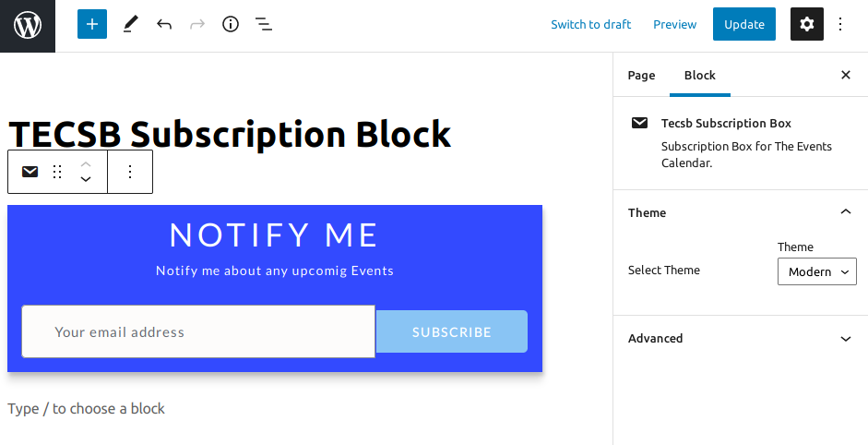This screenshot has height=445, width=868.
Task: Move block down with chevron arrow
Action: coord(86,179)
